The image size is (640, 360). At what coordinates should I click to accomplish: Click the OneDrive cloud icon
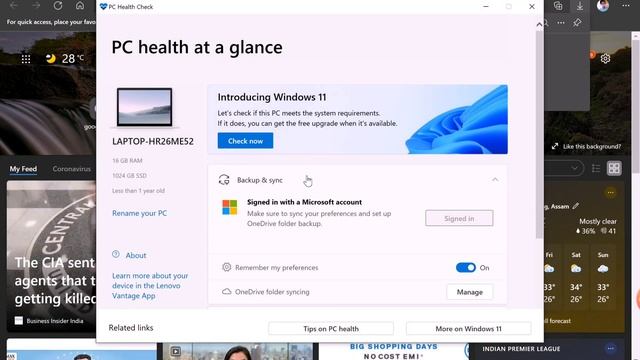[227, 291]
